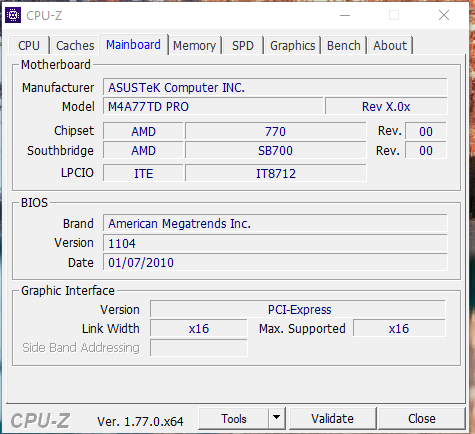Click the Chipset Rev. 00 field
Image resolution: width=475 pixels, height=434 pixels.
[426, 131]
